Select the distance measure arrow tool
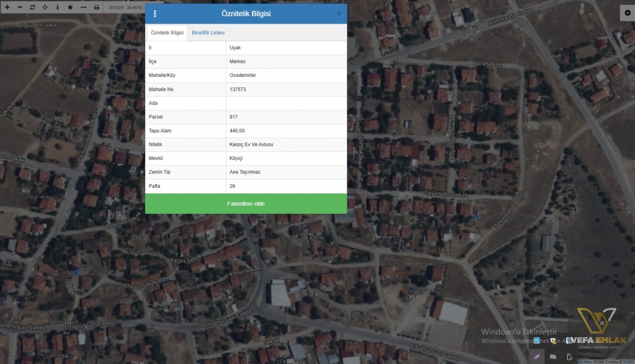This screenshot has height=364, width=635. (83, 7)
